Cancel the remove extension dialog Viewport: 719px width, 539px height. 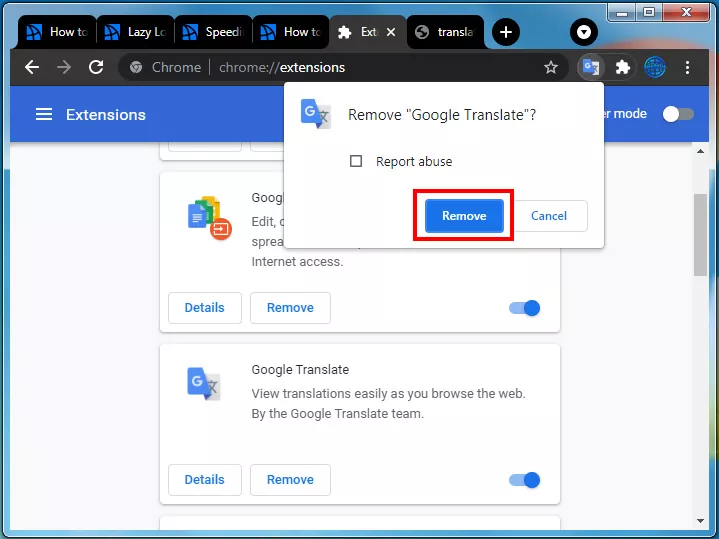[x=548, y=216]
